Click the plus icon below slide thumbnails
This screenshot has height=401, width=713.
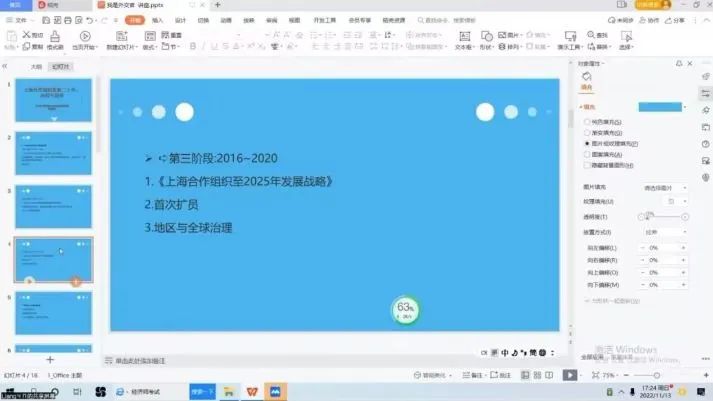[50, 358]
